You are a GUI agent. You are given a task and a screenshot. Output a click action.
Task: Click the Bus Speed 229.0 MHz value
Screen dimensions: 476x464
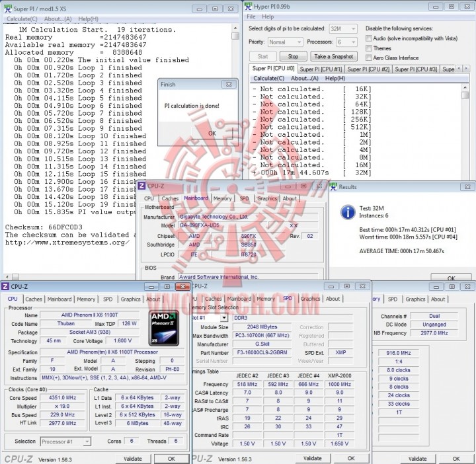click(63, 414)
